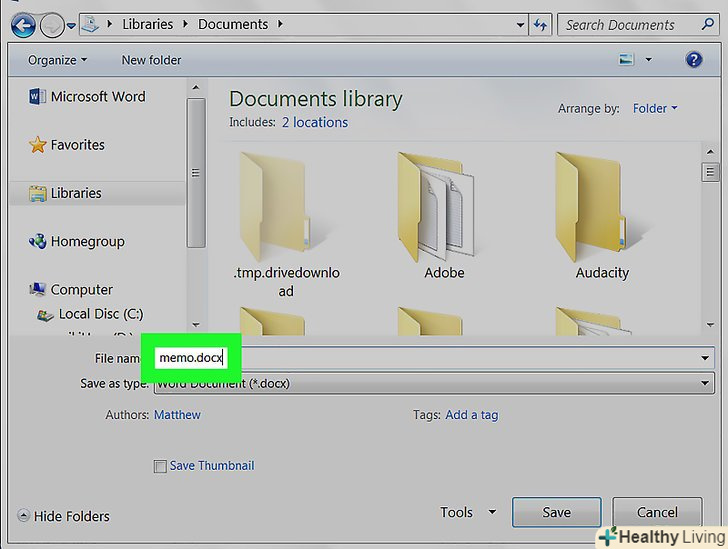Open help with the question mark icon
The width and height of the screenshot is (728, 549).
(694, 59)
